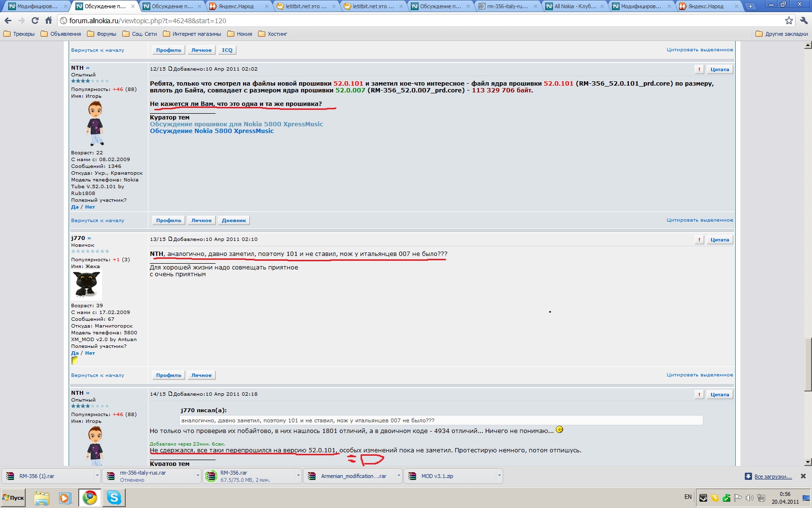Click the in-progress RM-356.rar download
812x508 pixels.
tap(248, 476)
